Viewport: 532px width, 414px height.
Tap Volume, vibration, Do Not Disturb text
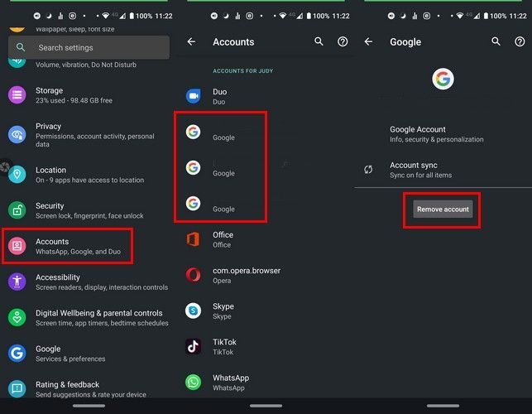point(86,65)
